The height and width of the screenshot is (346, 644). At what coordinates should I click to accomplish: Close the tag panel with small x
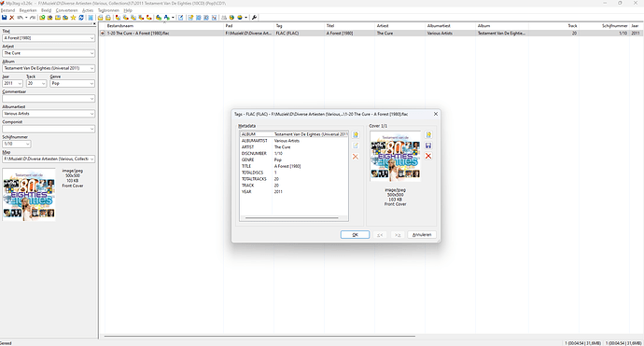(x=94, y=24)
